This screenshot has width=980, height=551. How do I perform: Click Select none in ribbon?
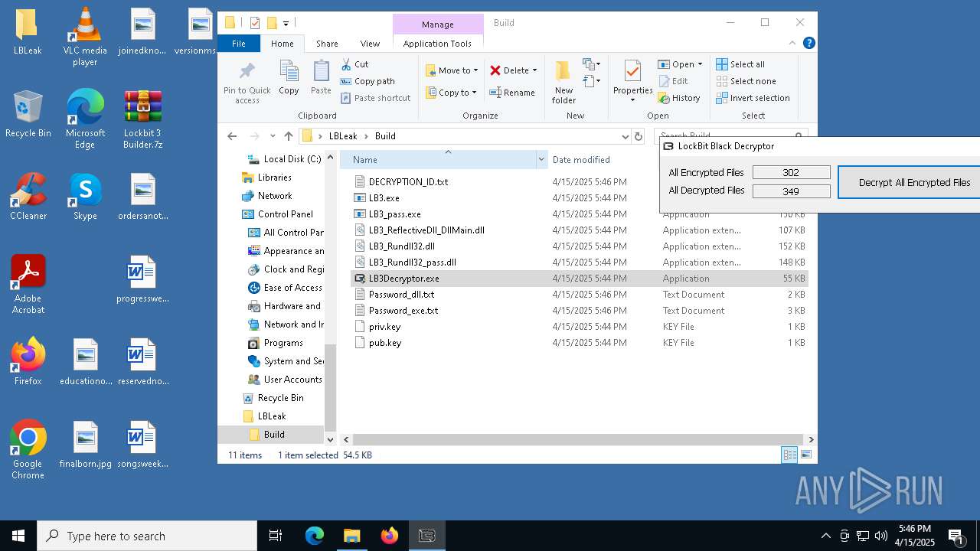point(746,81)
